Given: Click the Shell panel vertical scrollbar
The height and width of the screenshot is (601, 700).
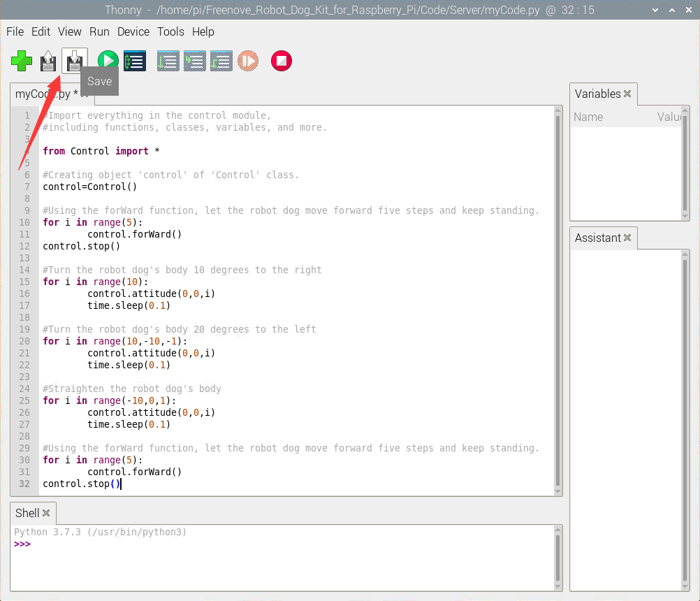Looking at the screenshot, I should pyautogui.click(x=557, y=558).
